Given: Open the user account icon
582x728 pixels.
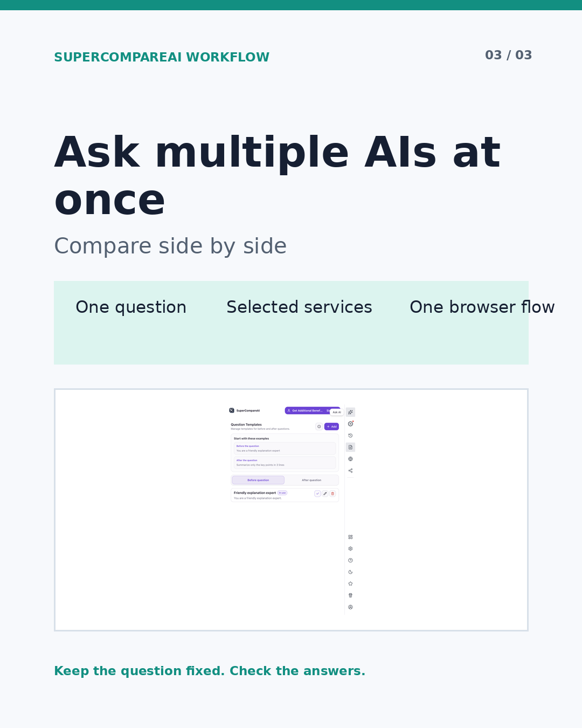Looking at the screenshot, I should coord(350,607).
